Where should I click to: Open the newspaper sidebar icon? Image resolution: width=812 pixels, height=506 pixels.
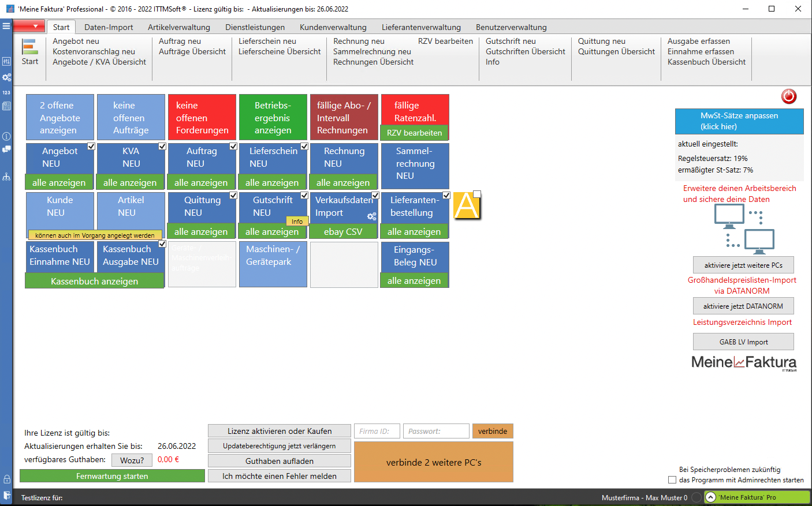6,106
